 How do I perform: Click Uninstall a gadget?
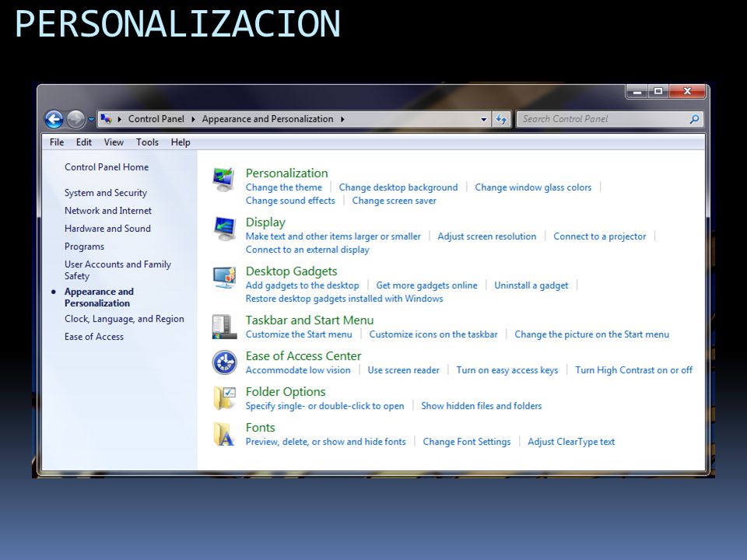(531, 285)
